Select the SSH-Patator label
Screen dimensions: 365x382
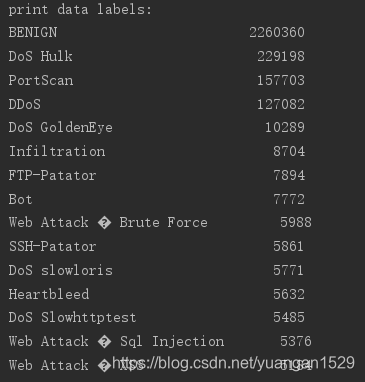tap(52, 246)
